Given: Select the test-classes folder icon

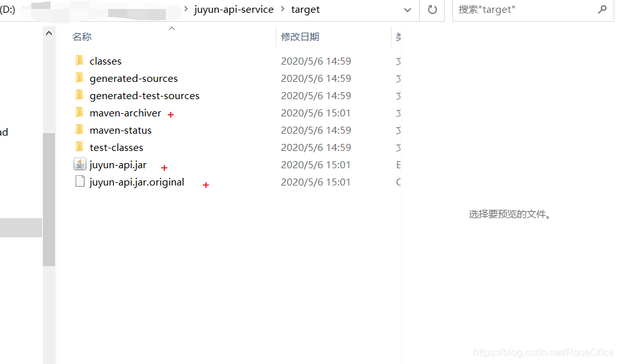Looking at the screenshot, I should [x=79, y=147].
